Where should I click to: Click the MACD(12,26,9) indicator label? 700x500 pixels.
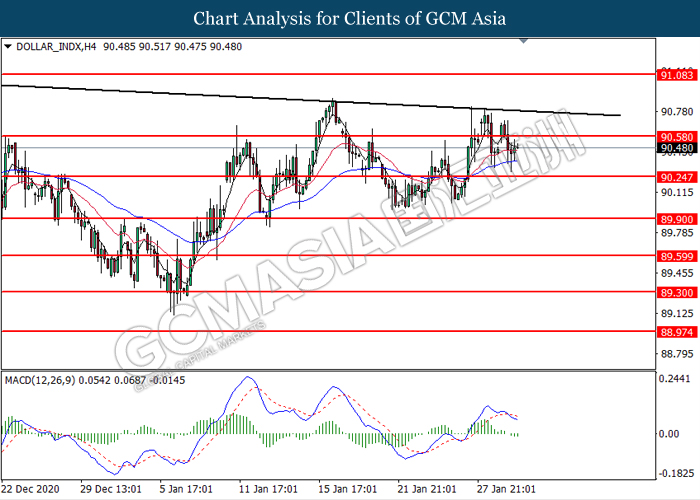(x=40, y=380)
